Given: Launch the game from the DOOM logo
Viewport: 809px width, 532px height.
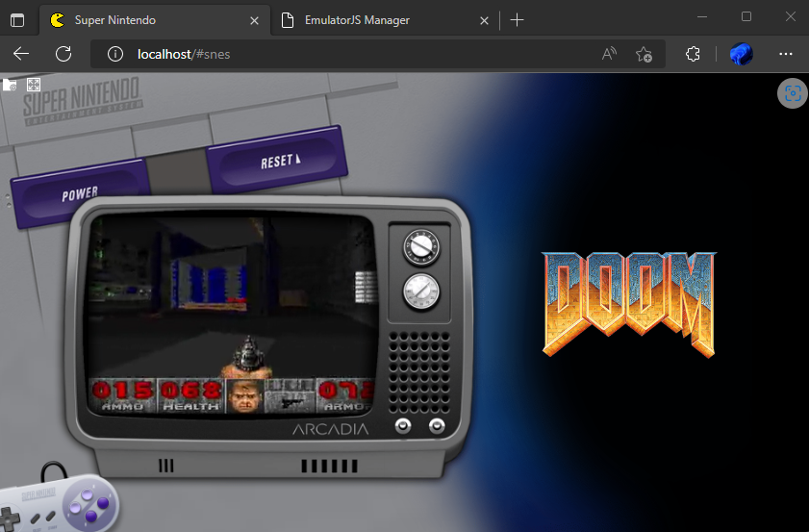Looking at the screenshot, I should click(x=629, y=304).
